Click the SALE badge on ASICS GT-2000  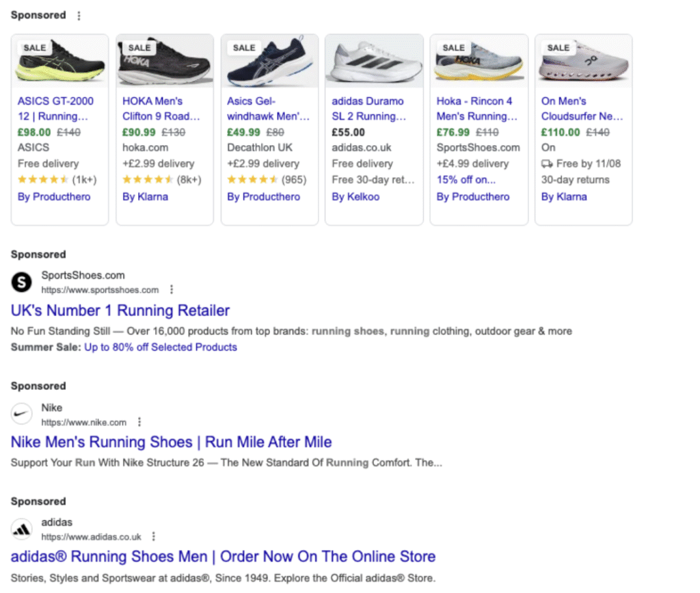(34, 48)
